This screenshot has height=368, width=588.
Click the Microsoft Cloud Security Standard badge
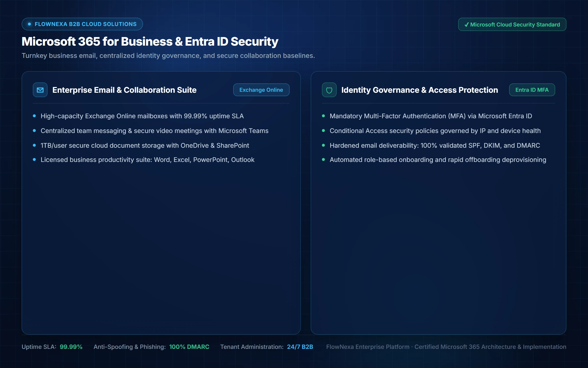click(512, 24)
